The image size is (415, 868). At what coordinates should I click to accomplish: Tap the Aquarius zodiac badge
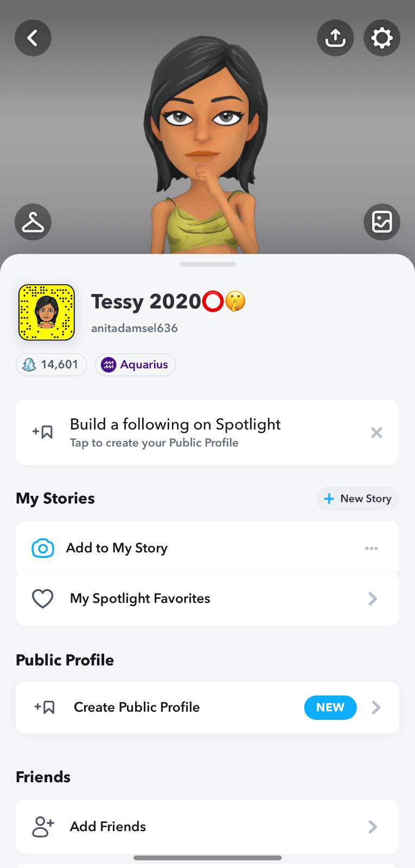pos(136,365)
